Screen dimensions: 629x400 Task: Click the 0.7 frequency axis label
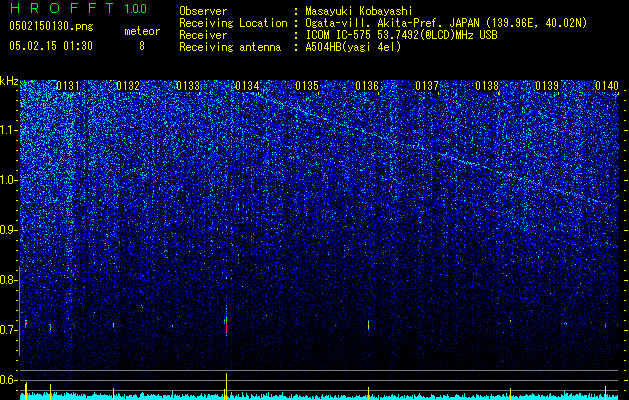(x=8, y=330)
